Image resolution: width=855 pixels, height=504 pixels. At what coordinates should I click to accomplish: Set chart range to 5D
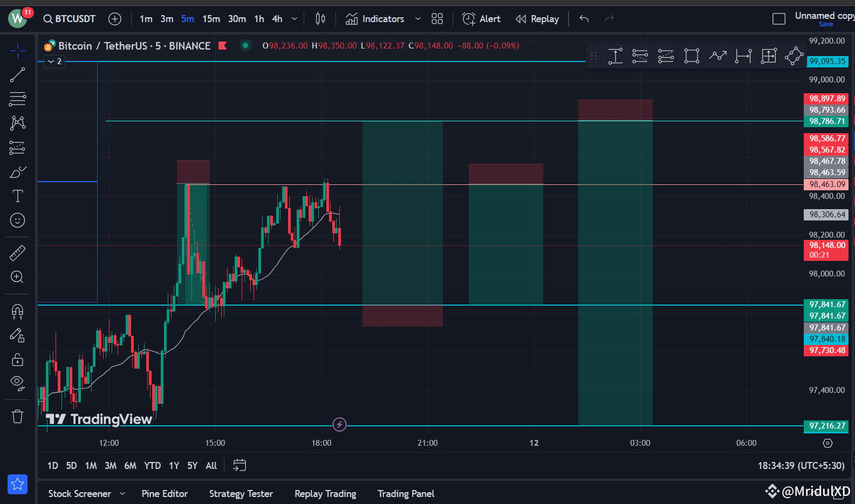pyautogui.click(x=71, y=466)
